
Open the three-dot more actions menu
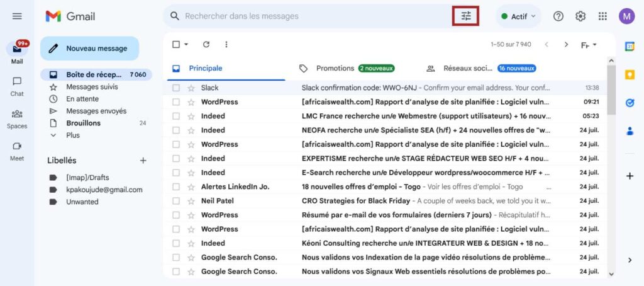tap(226, 45)
